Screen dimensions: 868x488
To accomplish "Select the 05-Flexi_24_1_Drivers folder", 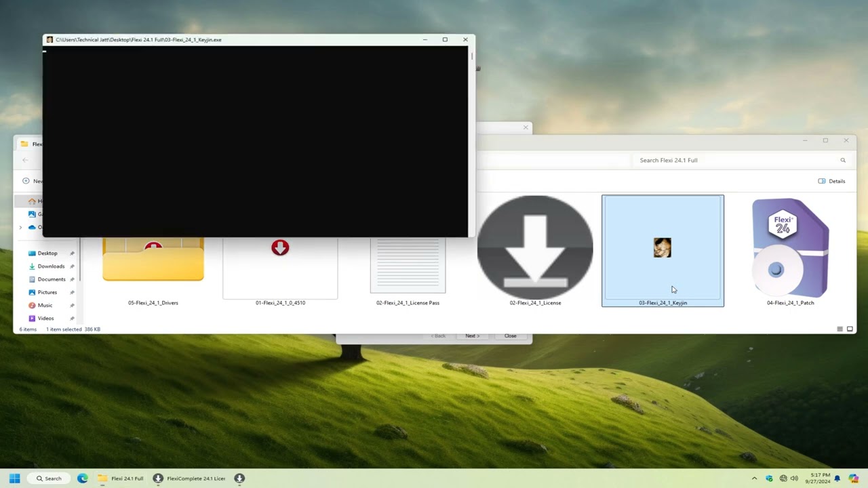I will (153, 271).
